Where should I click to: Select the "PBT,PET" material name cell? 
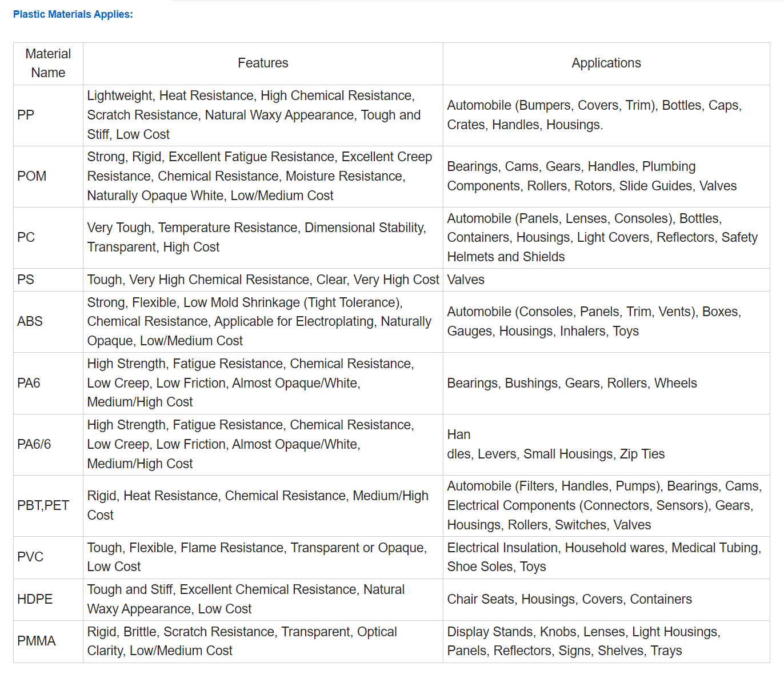[43, 505]
